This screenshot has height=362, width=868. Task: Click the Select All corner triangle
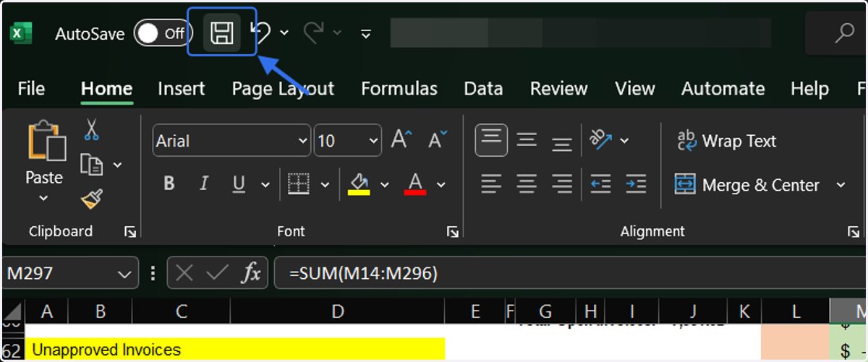click(x=12, y=311)
